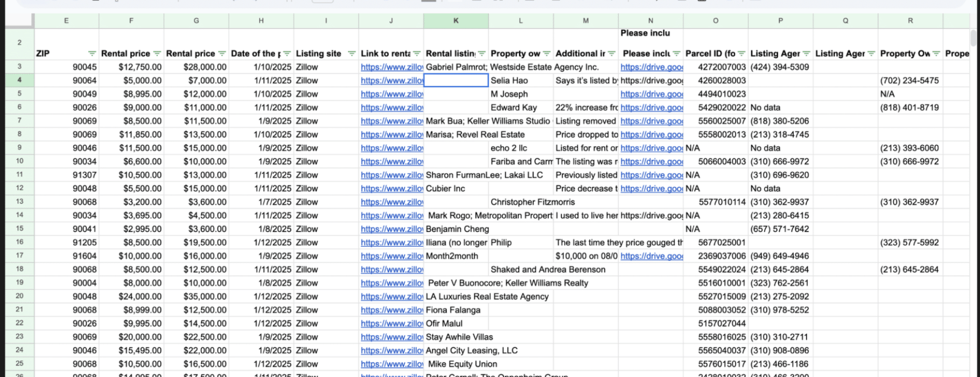This screenshot has height=377, width=980.
Task: Click the 'Selia Hao' cell
Action: [521, 81]
